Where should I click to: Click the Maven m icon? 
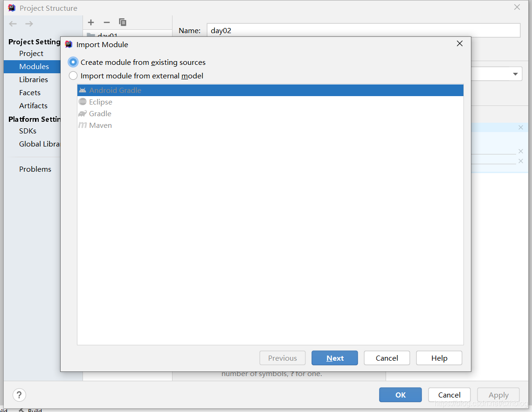83,126
